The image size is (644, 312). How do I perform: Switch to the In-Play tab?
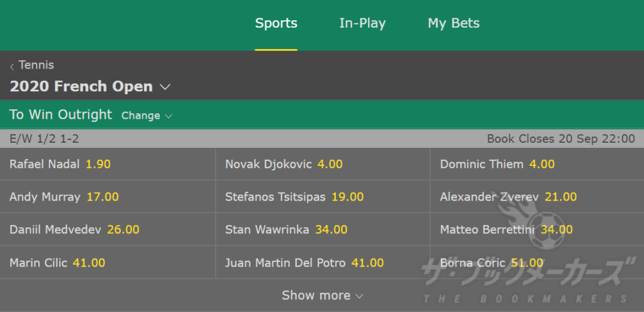tap(362, 23)
